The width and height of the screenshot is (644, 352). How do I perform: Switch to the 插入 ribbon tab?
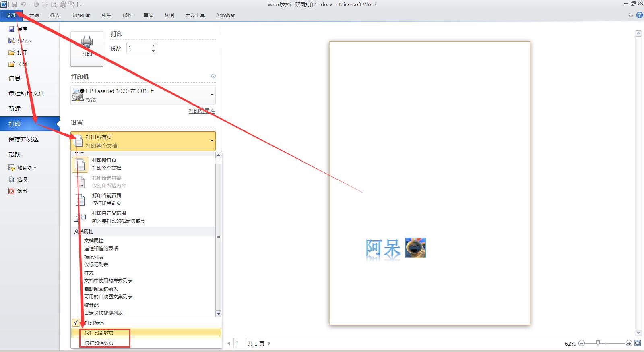point(55,15)
